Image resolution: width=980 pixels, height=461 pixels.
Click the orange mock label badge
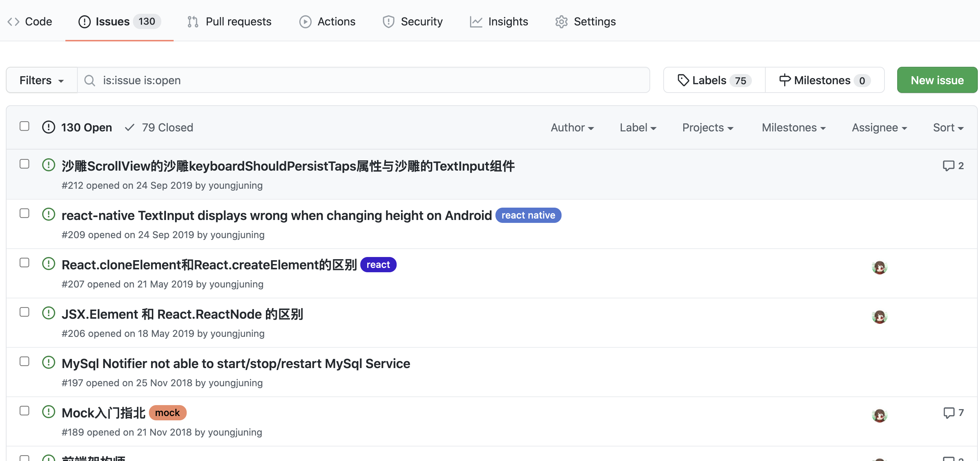coord(167,412)
